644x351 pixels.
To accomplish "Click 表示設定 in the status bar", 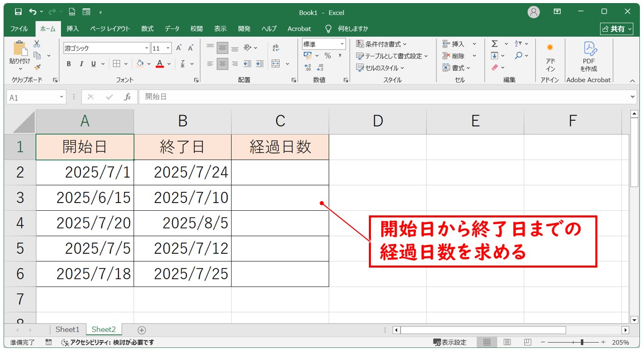I will 450,342.
